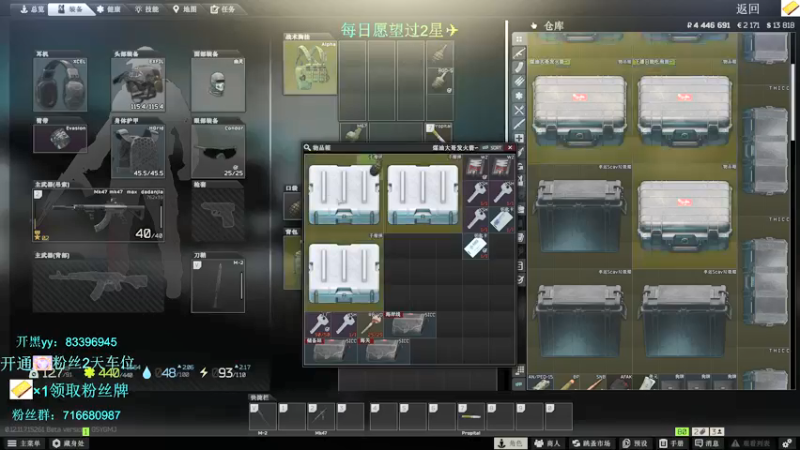Select the Evasion armband

click(60, 139)
